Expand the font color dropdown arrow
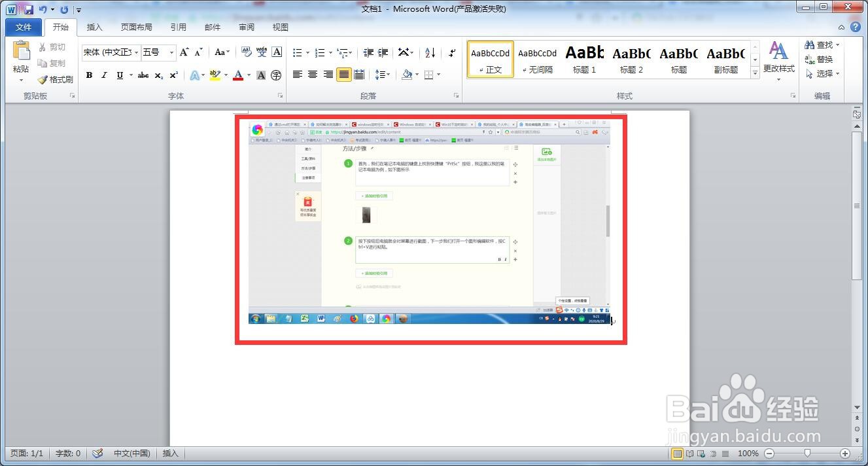 point(249,75)
